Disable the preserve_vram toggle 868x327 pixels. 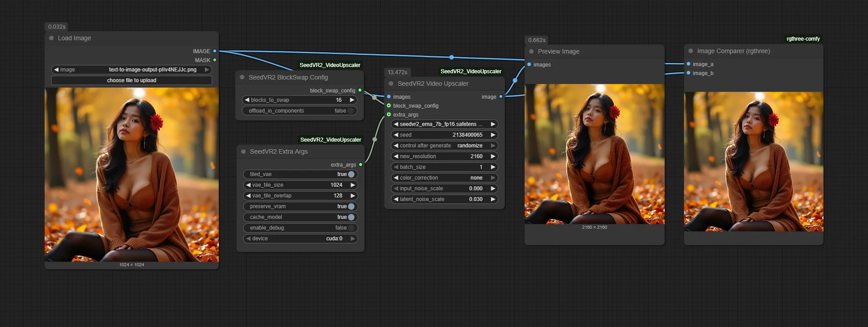point(351,206)
